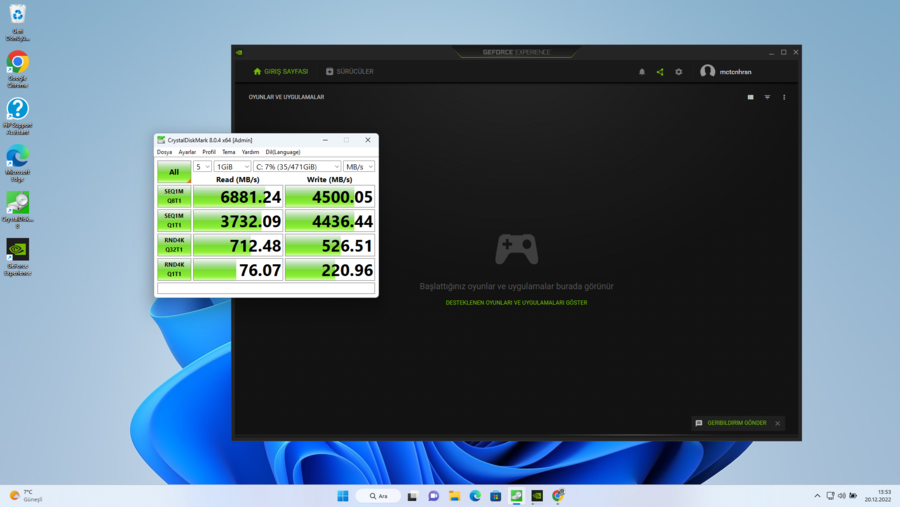Open GeForce Experience settings gear
This screenshot has height=507, width=900.
point(678,72)
